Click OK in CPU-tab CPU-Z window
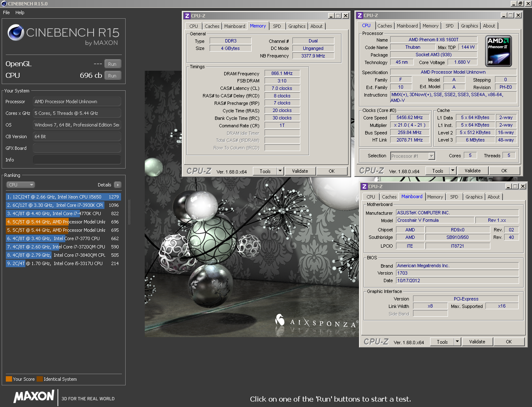Viewport: 532px width, 407px height. click(504, 171)
